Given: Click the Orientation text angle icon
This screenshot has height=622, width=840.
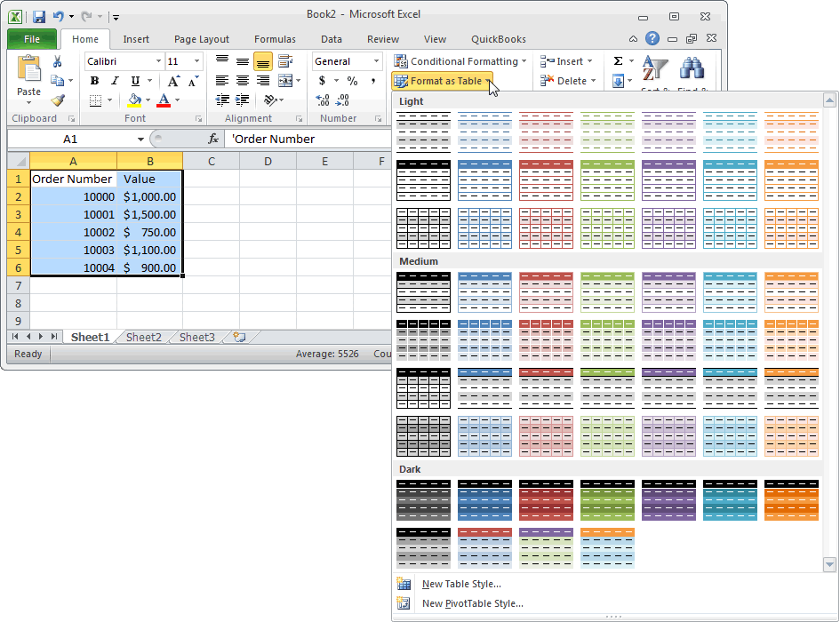Looking at the screenshot, I should point(270,100).
